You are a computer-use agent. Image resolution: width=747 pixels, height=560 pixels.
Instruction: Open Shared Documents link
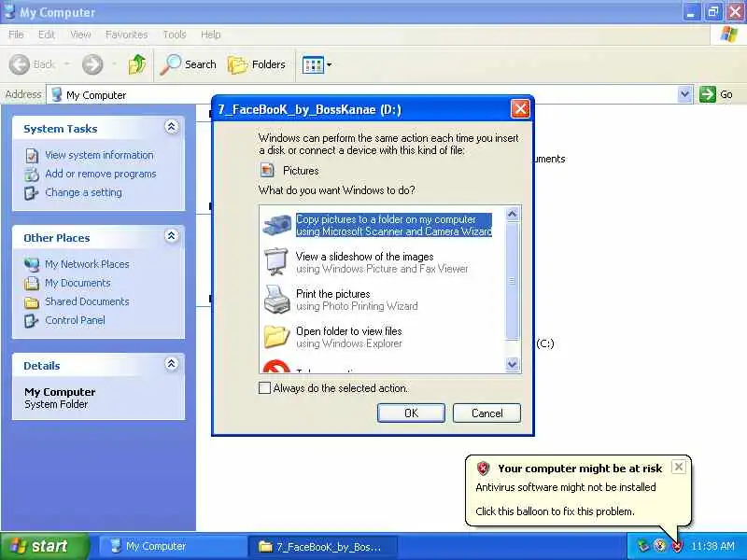pos(87,301)
